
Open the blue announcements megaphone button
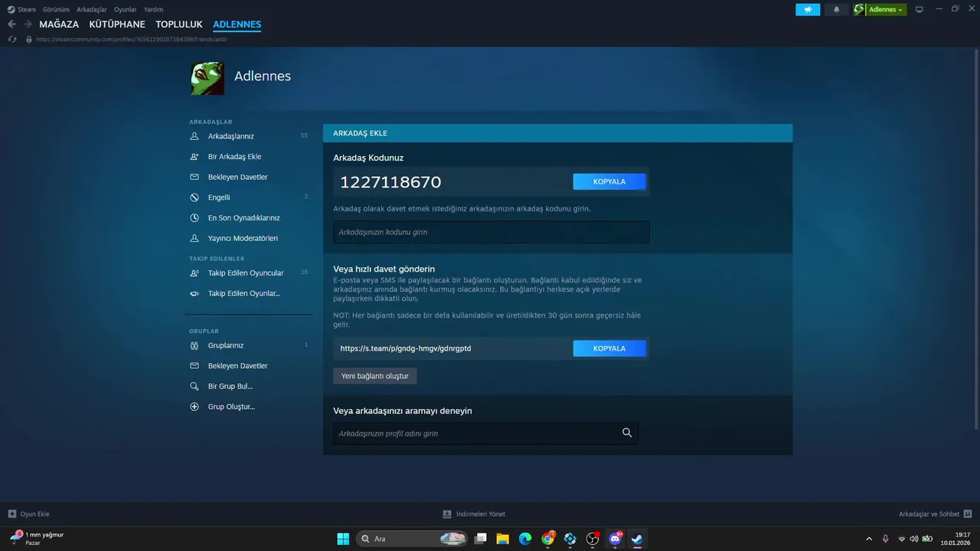point(808,9)
